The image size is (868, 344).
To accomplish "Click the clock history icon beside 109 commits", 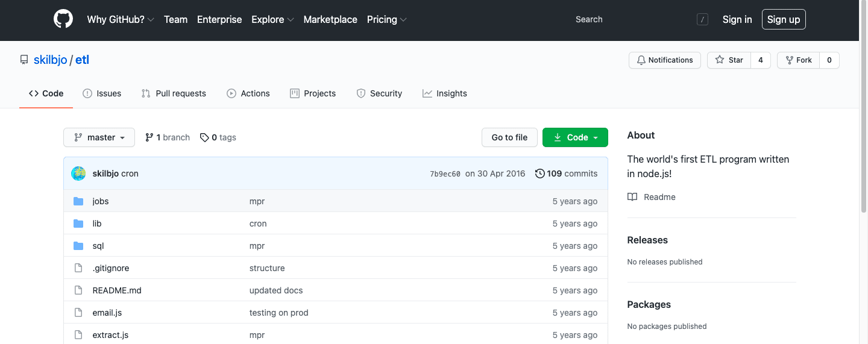I will click(539, 174).
